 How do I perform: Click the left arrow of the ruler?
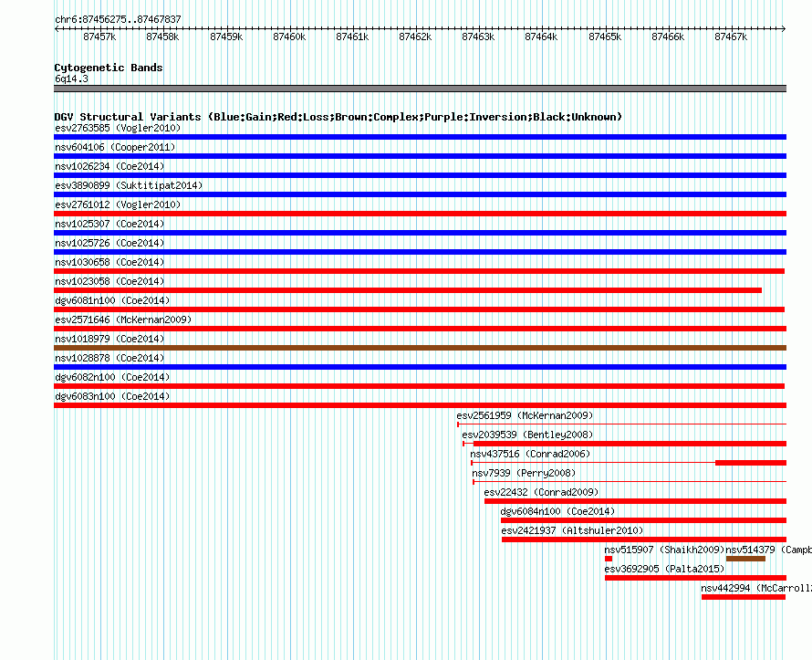pyautogui.click(x=57, y=28)
